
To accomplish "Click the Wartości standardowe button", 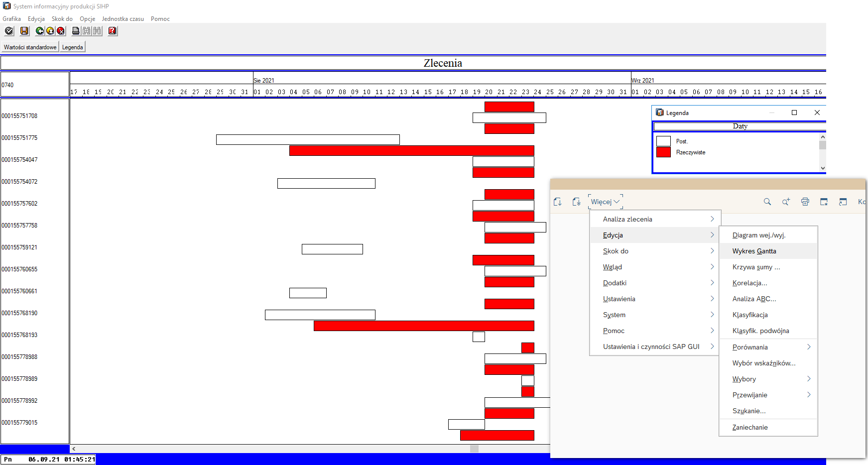I will 30,47.
